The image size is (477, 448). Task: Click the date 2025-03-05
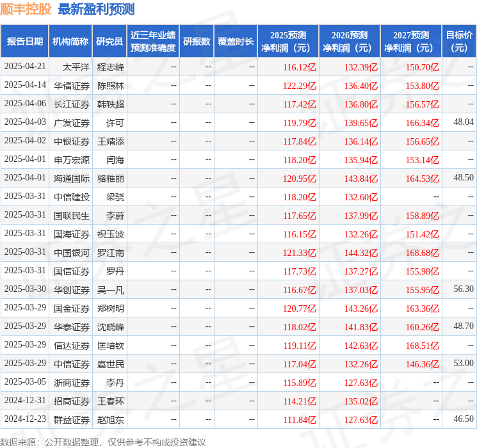coord(25,381)
